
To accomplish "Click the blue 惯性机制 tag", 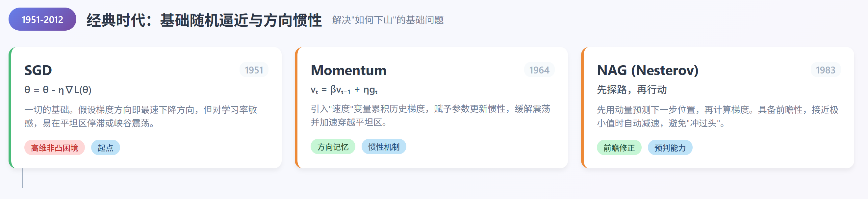I will (383, 147).
